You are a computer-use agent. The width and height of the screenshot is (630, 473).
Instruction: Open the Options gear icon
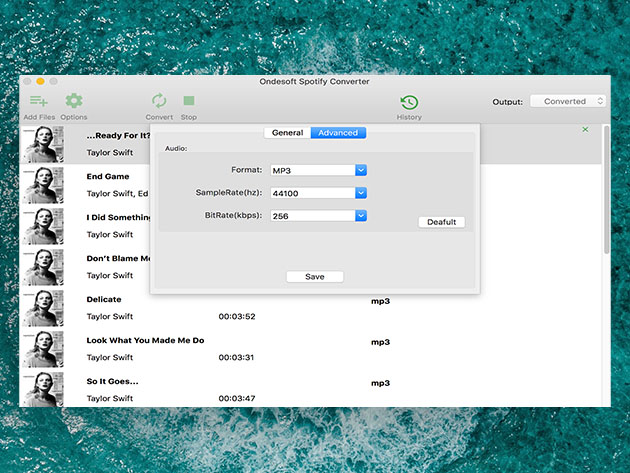pos(74,100)
